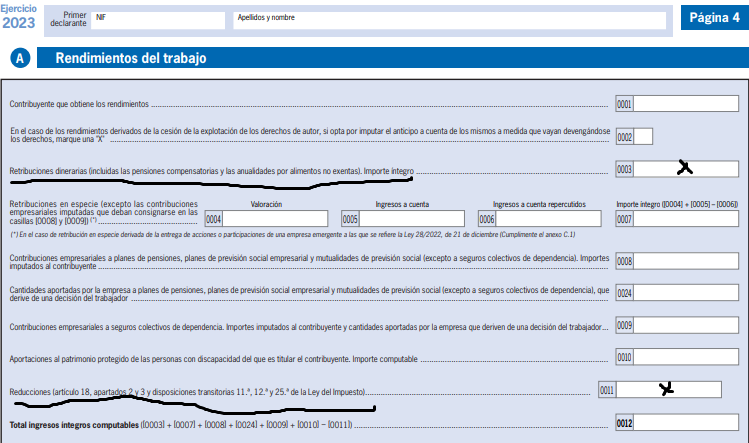
Task: Click the field for box 0003
Action: 685,169
